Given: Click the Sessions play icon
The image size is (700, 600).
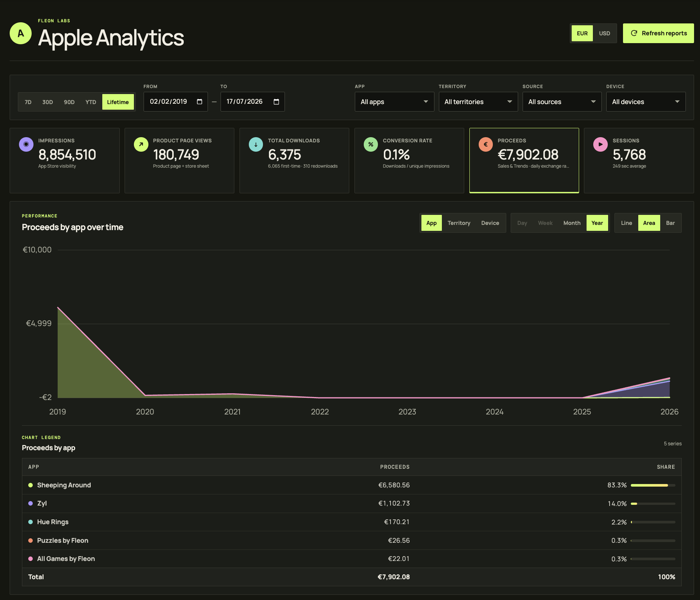Looking at the screenshot, I should click(600, 144).
